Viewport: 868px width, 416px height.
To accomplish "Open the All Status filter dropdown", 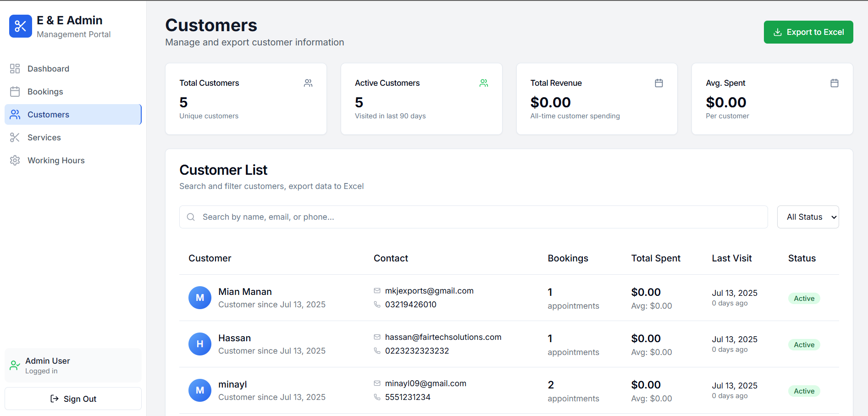I will [808, 216].
